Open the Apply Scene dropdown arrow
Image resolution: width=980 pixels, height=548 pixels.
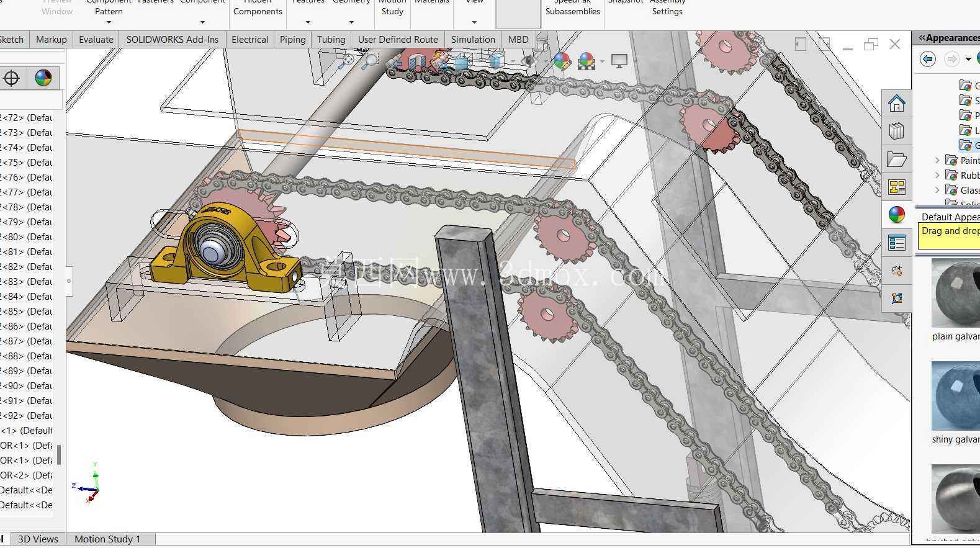(602, 61)
